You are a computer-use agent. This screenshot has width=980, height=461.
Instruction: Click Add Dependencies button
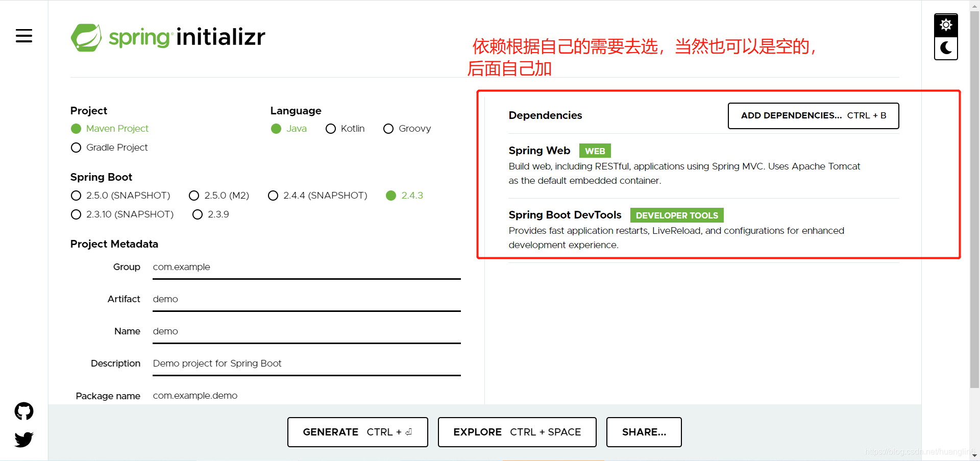click(814, 116)
